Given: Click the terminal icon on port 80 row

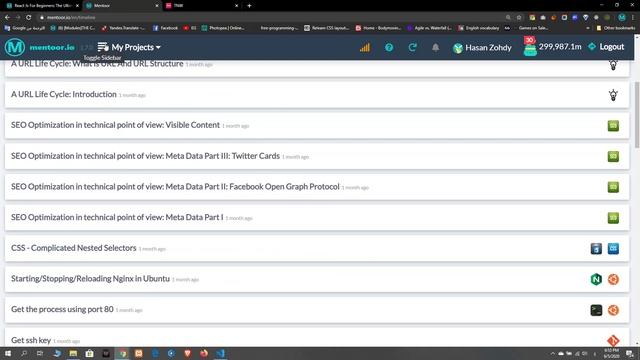Looking at the screenshot, I should [x=596, y=310].
